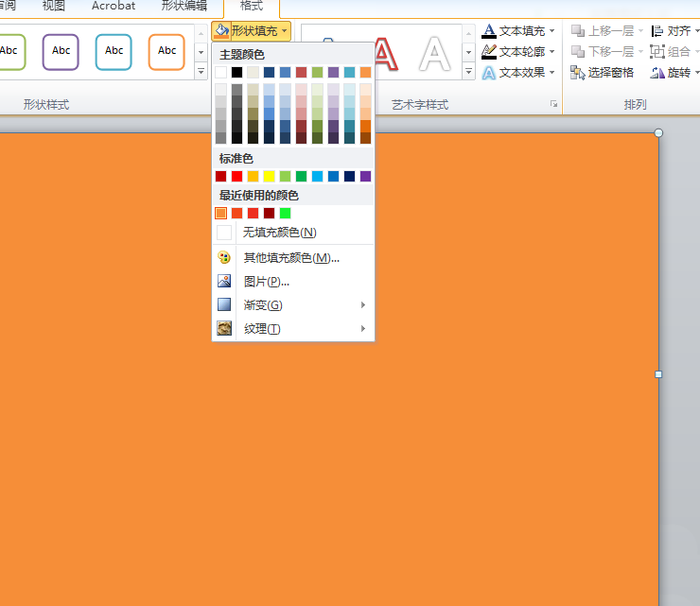Click the 文本轮廓 pen icon
The height and width of the screenshot is (606, 700).
(x=489, y=52)
